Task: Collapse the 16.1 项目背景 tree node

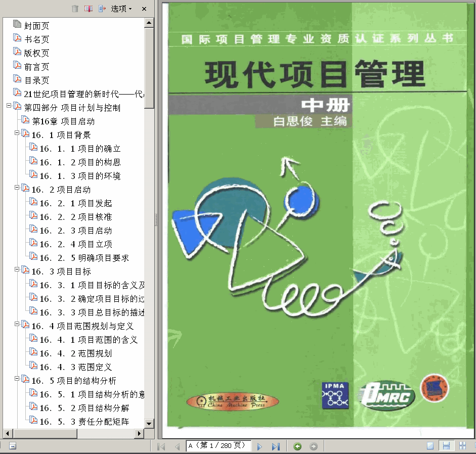Action: coord(17,133)
